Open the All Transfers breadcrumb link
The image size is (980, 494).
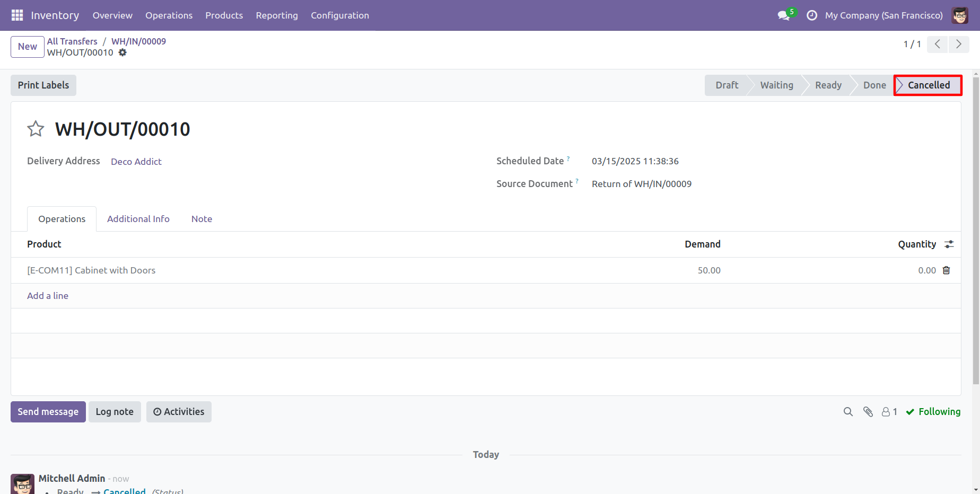tap(72, 41)
